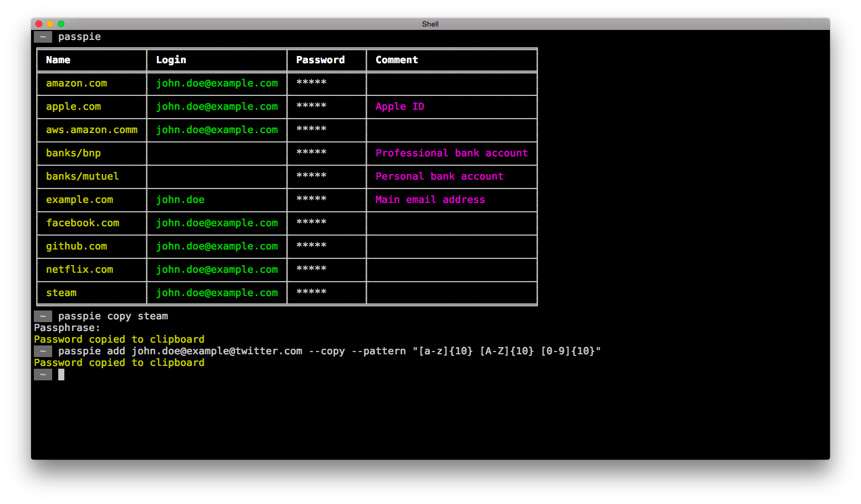861x504 pixels.
Task: Click the passpie add twitter.com command
Action: coord(330,351)
